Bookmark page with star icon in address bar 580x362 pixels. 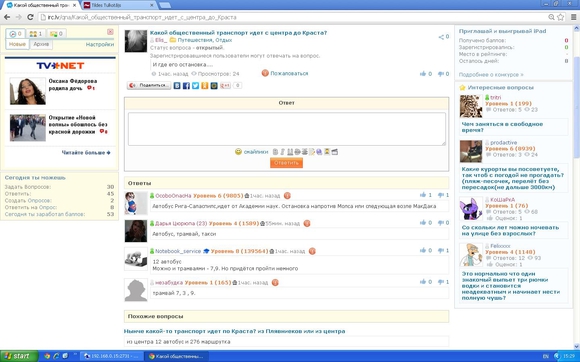pyautogui.click(x=560, y=17)
